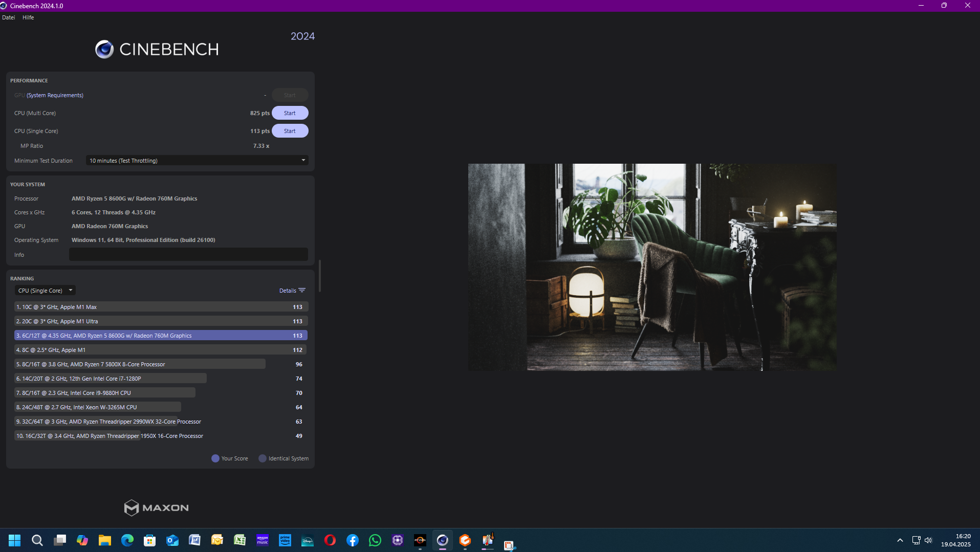Open WhatsApp from taskbar
Screen dimensions: 980x552
click(x=375, y=540)
